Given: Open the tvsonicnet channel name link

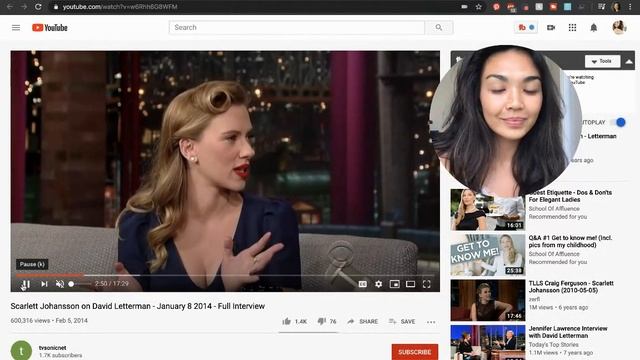Looking at the screenshot, I should pos(52,348).
